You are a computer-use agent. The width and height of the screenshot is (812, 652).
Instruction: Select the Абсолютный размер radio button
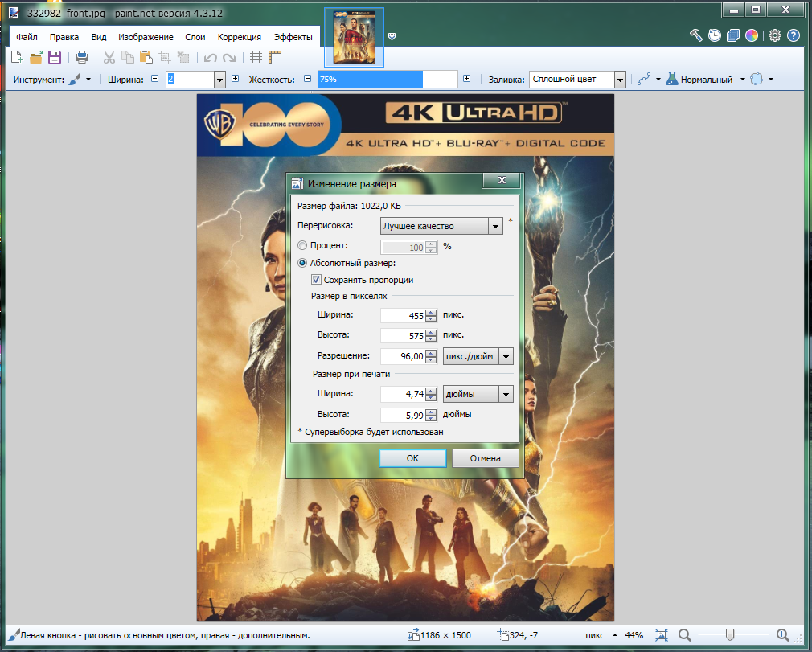[302, 263]
